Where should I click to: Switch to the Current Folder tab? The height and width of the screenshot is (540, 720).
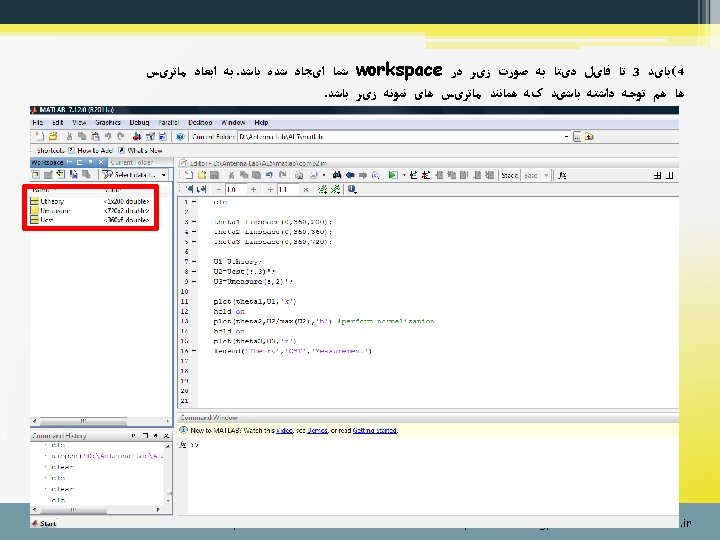coord(132,162)
